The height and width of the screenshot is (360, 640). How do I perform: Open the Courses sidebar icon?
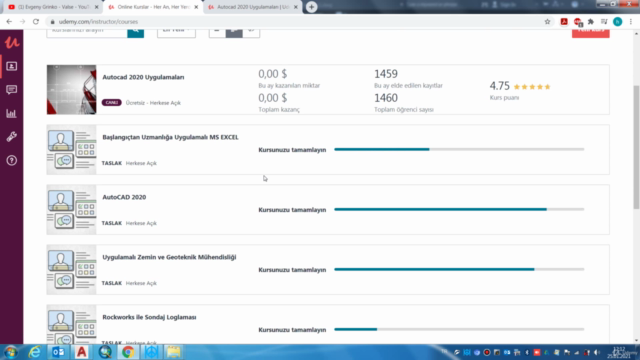[x=11, y=66]
